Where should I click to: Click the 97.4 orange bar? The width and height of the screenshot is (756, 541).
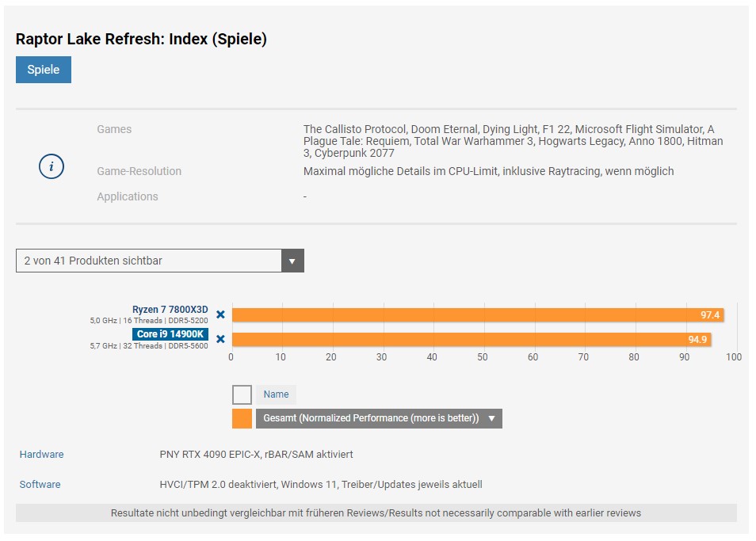[x=478, y=315]
